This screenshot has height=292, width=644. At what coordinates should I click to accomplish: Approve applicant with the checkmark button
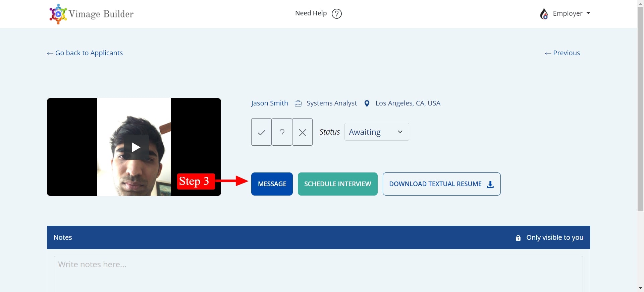click(x=261, y=132)
